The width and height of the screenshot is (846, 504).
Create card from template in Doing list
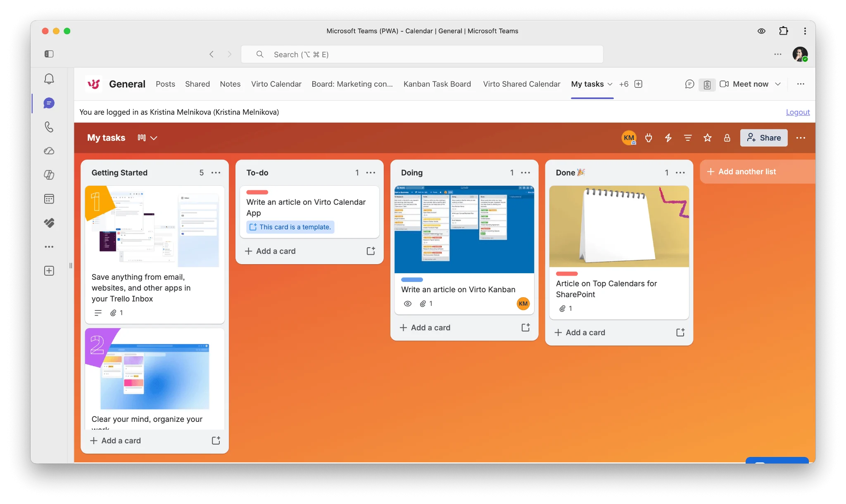pyautogui.click(x=525, y=328)
